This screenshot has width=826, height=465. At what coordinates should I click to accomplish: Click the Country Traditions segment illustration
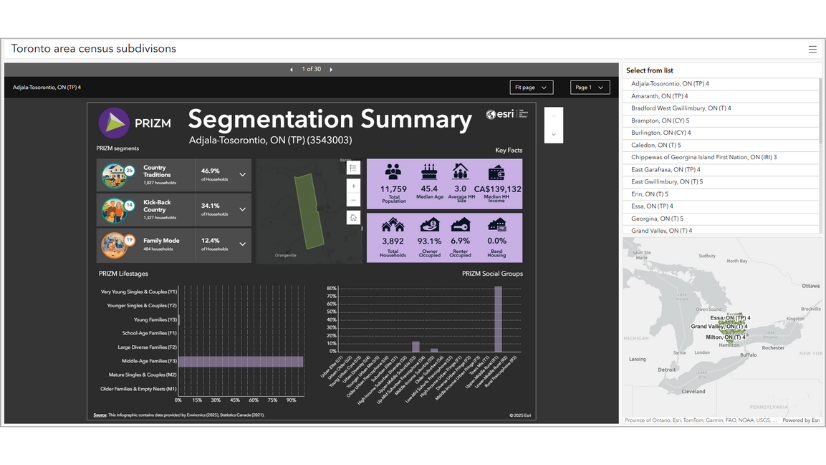[x=115, y=175]
